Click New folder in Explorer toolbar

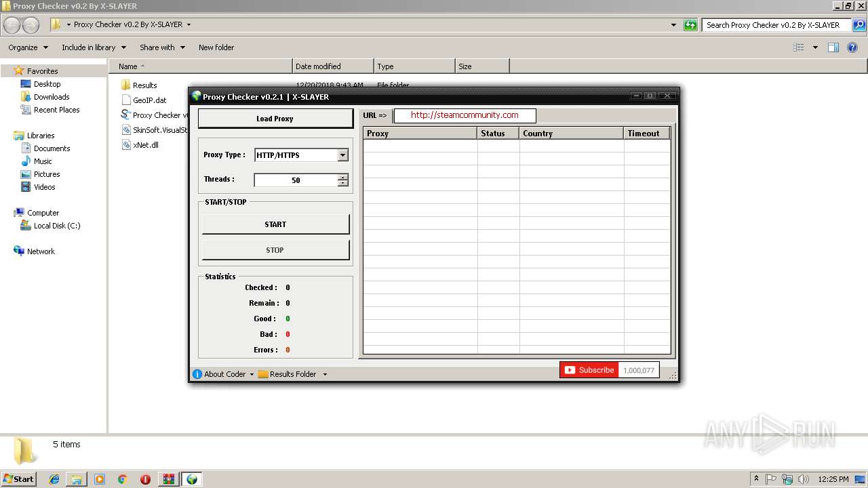(x=216, y=47)
